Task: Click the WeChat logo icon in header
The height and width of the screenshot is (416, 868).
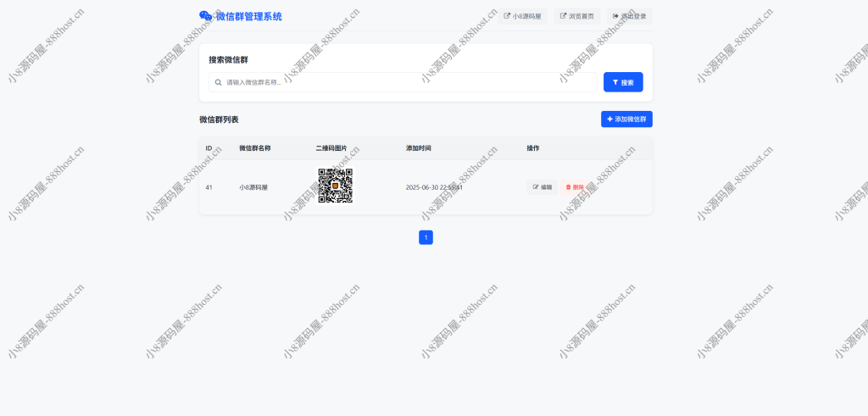Action: coord(205,16)
